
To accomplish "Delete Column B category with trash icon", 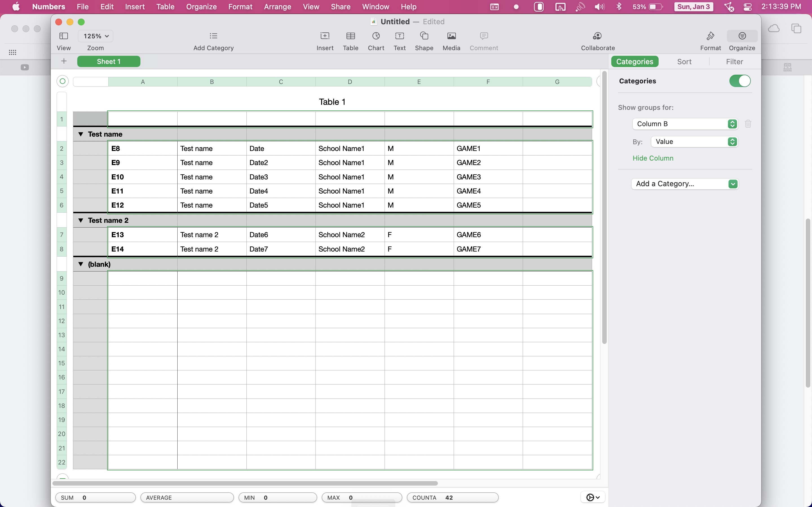I will tap(748, 124).
